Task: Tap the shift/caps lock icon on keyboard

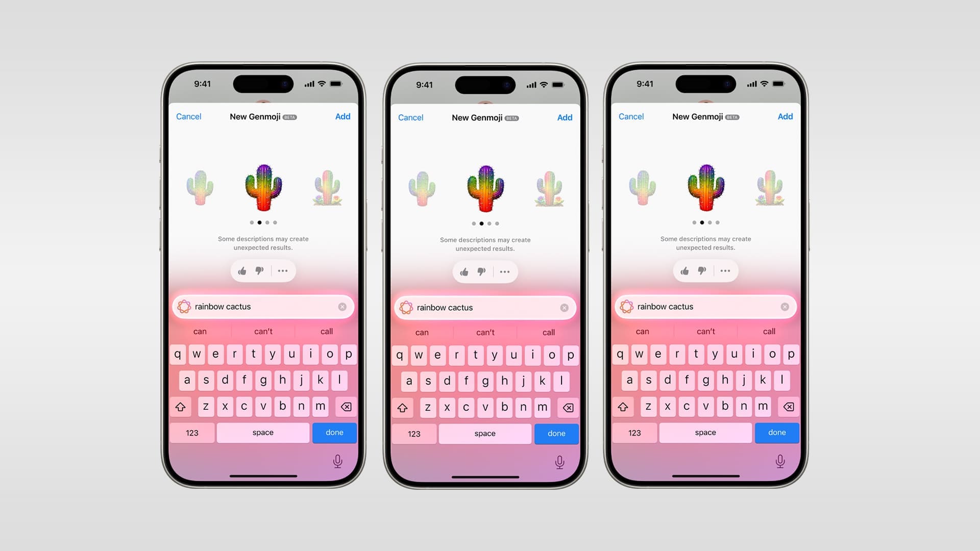Action: pyautogui.click(x=180, y=406)
